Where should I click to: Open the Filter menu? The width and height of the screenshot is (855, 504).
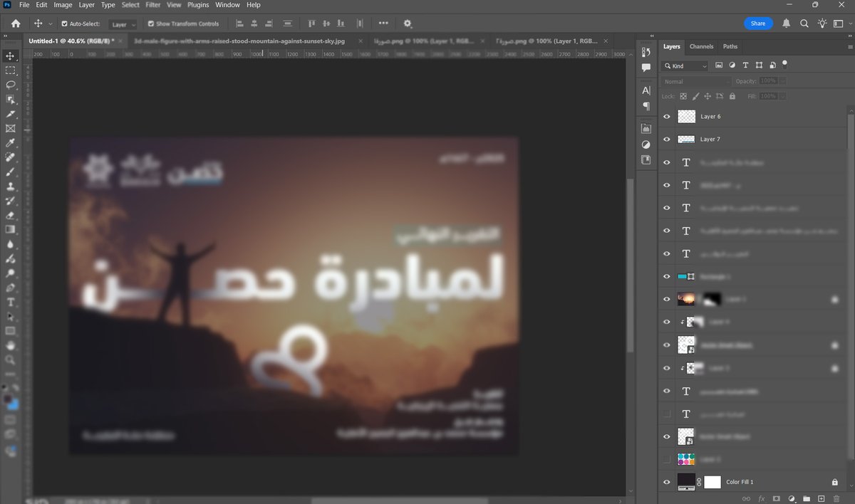[152, 5]
